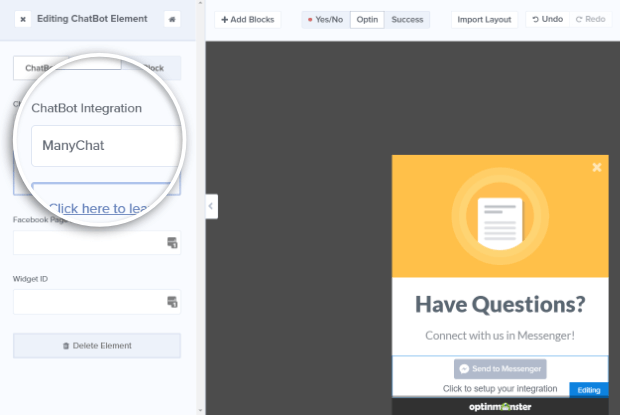Image resolution: width=620 pixels, height=415 pixels.
Task: Click the sidebar scrollbar down arrow
Action: pos(200,411)
